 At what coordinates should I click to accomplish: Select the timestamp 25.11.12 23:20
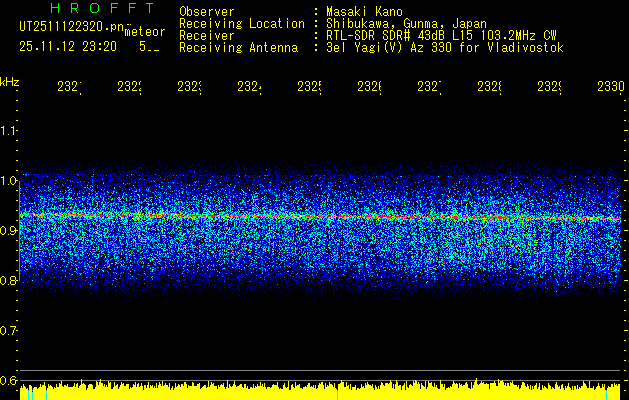coord(68,47)
